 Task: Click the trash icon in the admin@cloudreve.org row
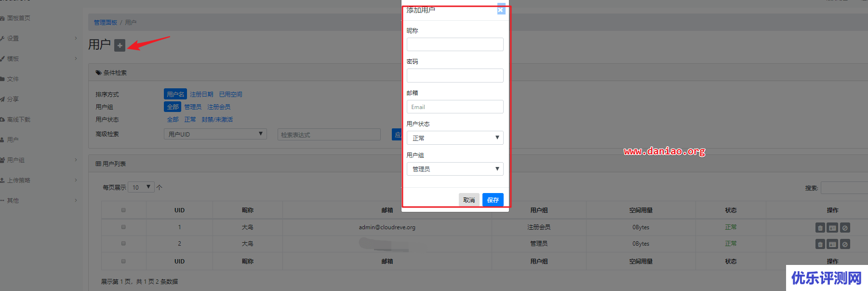pos(820,228)
